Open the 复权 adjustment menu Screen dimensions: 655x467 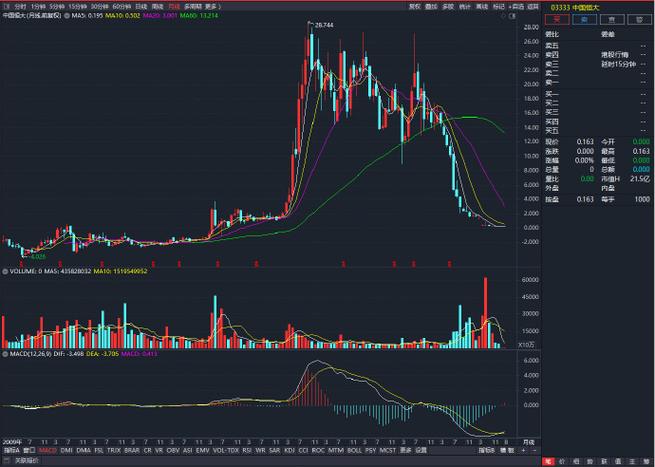tap(414, 7)
